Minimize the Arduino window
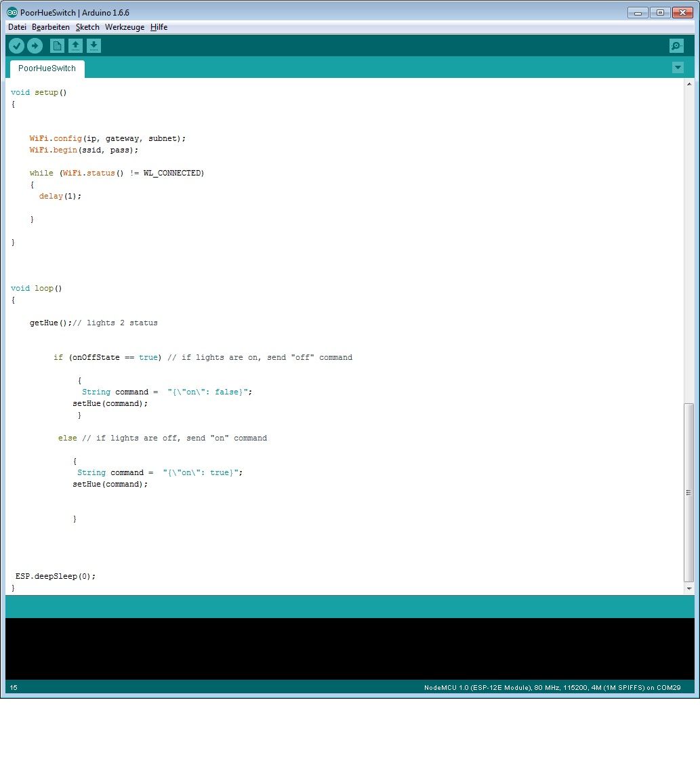The image size is (700, 757). [638, 13]
